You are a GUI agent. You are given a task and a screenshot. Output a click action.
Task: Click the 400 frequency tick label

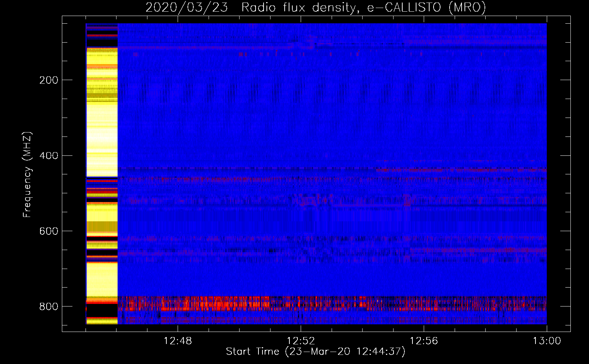click(49, 156)
